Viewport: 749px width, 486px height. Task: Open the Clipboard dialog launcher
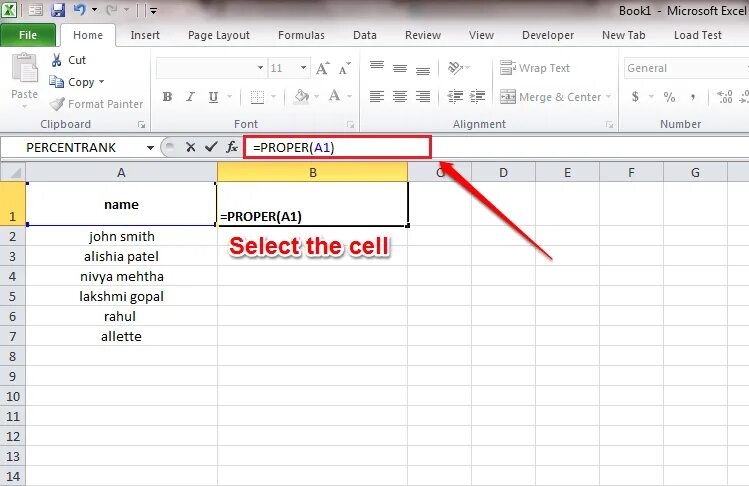tap(141, 125)
